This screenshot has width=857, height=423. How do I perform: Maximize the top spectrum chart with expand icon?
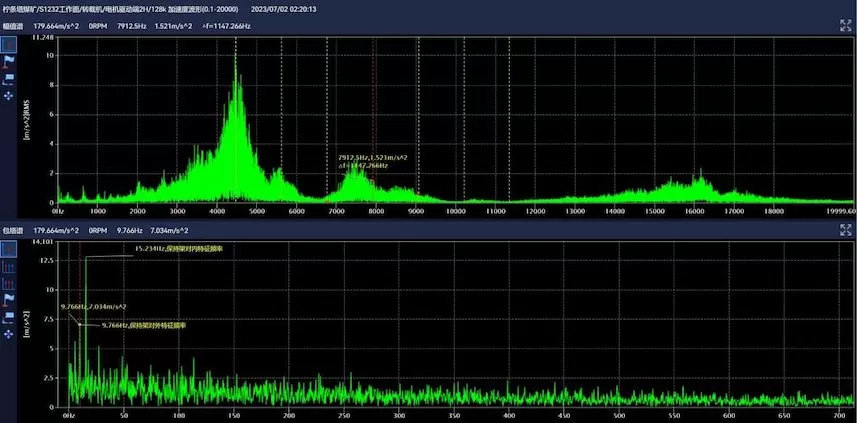point(845,25)
